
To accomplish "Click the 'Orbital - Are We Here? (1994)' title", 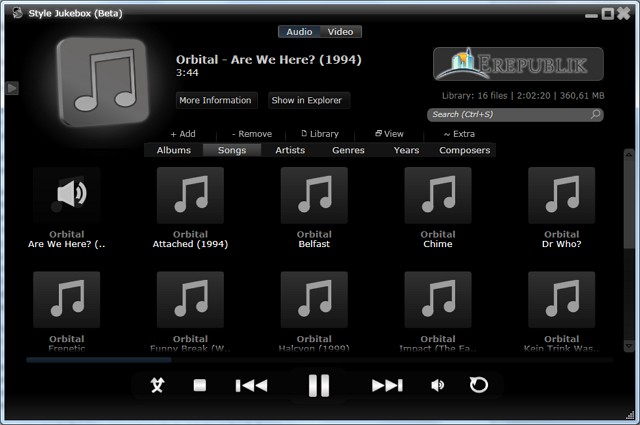I will click(x=269, y=60).
